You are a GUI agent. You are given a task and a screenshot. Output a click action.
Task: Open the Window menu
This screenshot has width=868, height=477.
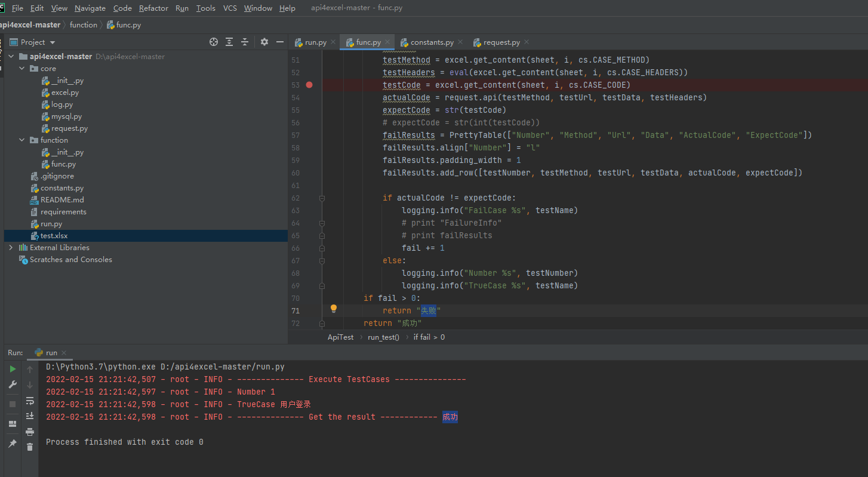click(258, 8)
